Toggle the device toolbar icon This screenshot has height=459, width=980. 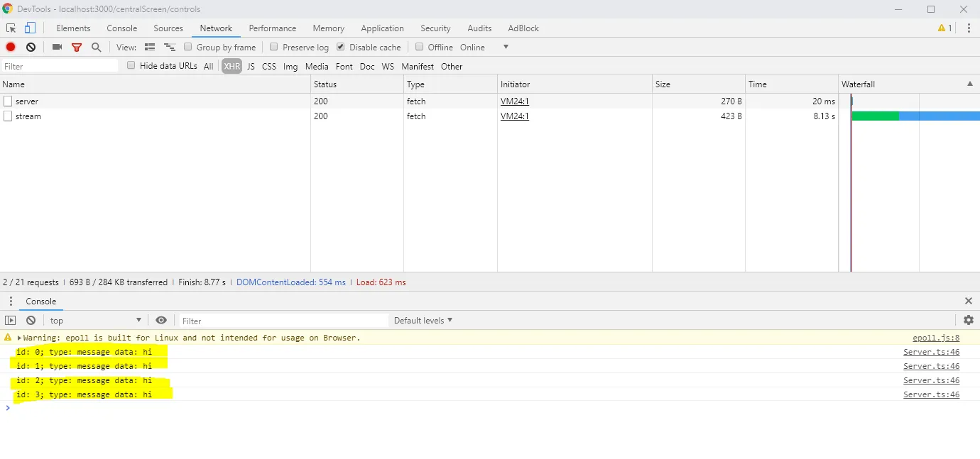[28, 27]
